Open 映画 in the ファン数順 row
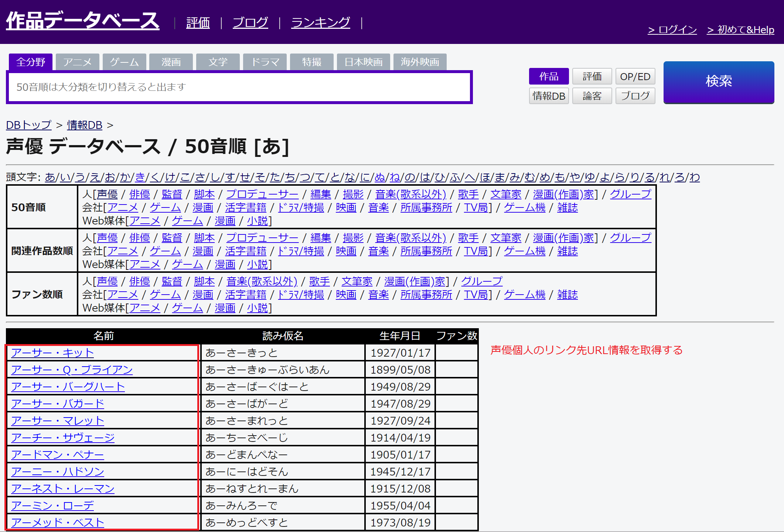The width and height of the screenshot is (784, 532). click(x=346, y=295)
